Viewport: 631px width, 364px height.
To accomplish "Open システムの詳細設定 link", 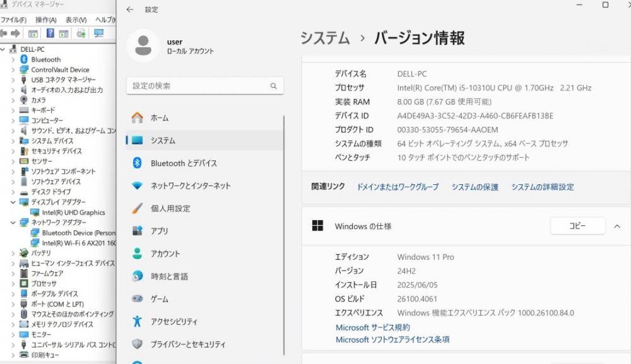I will click(x=543, y=187).
